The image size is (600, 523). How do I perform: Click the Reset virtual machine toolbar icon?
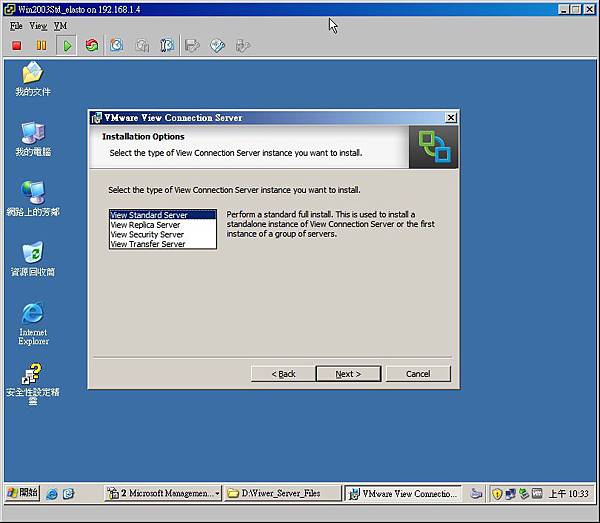tap(92, 46)
